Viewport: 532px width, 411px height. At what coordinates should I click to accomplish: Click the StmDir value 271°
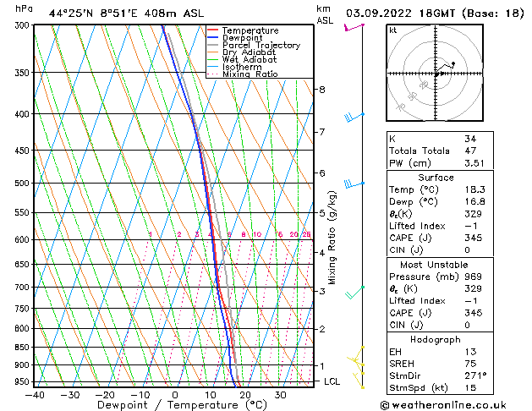[475, 376]
